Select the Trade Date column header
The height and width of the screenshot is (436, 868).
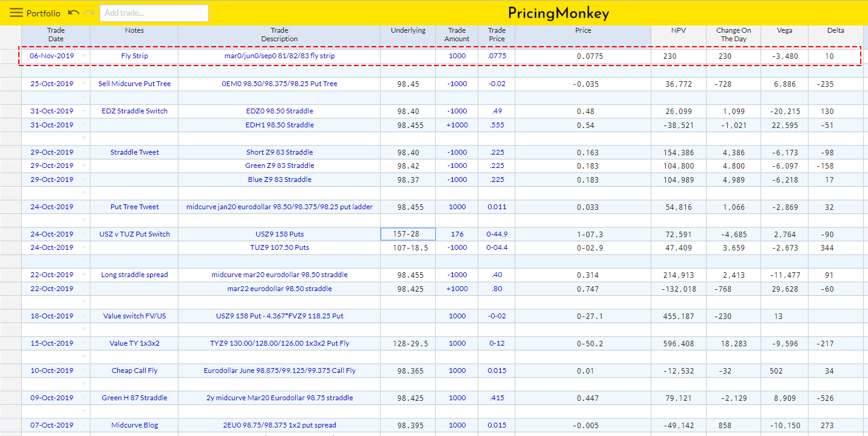pos(56,35)
